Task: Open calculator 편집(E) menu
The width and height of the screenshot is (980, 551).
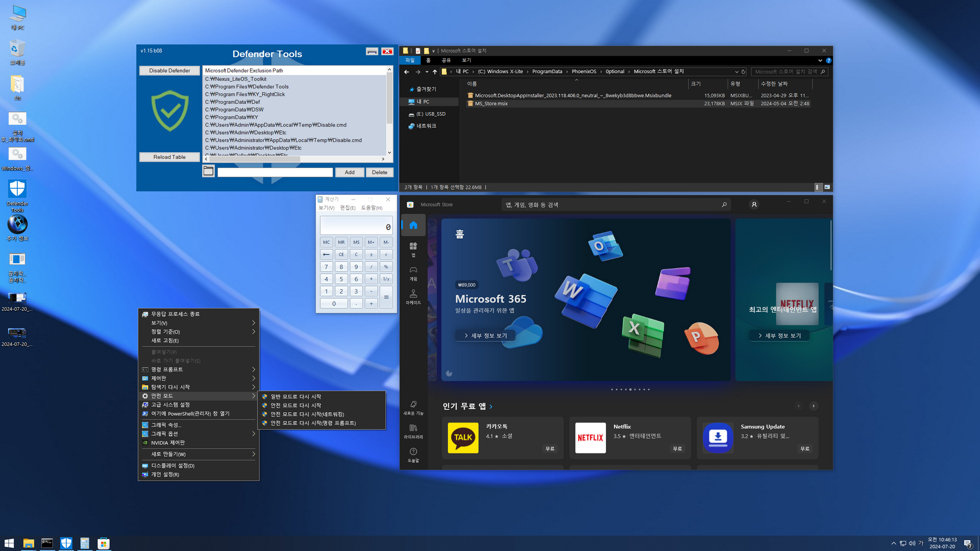Action: tap(347, 208)
